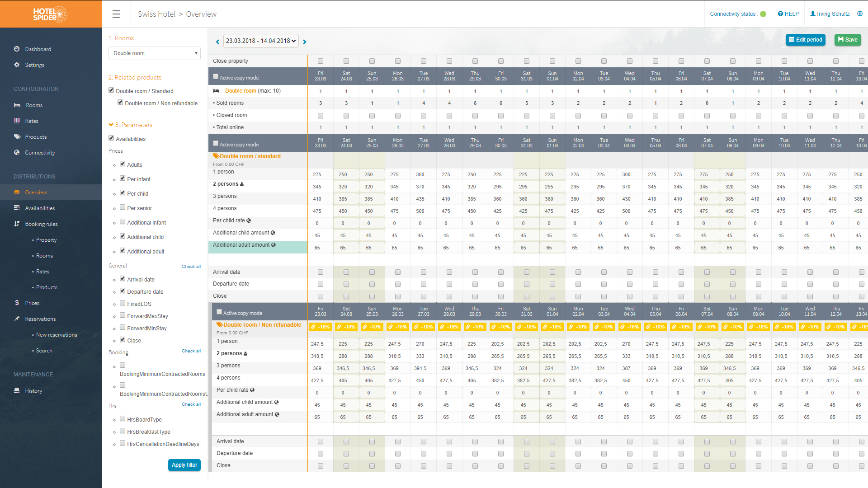Toggle the hamburger menu icon
Screen dimensions: 868x488
(x=116, y=14)
